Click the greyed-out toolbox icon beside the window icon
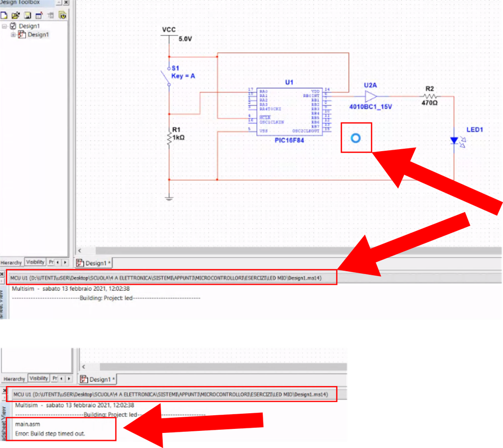Image resolution: width=503 pixels, height=448 pixels. click(51, 15)
